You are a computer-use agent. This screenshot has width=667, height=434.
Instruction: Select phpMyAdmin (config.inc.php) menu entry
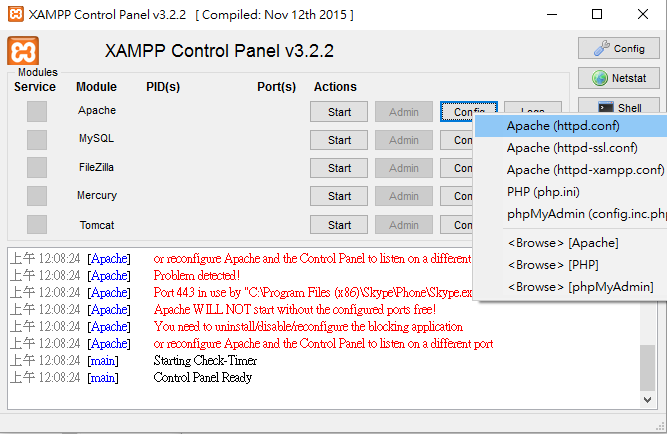pyautogui.click(x=571, y=214)
